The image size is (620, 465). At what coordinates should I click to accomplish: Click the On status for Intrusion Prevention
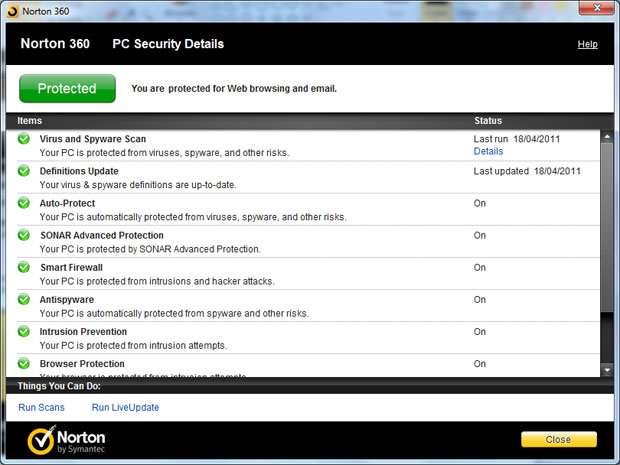[x=480, y=332]
